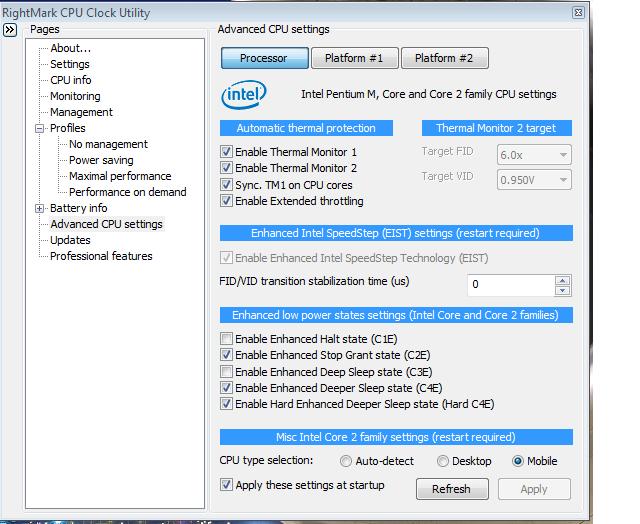Select Advanced CPU settings page

coord(107,224)
